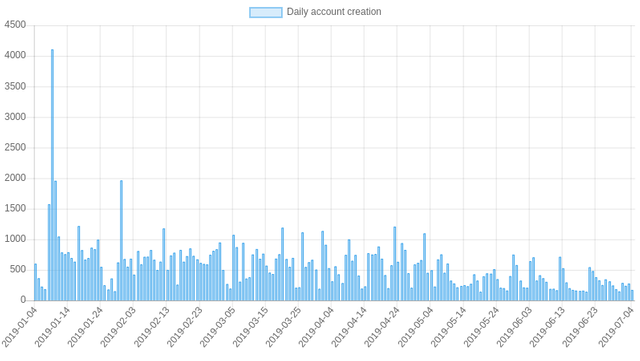Click the x-axis label 2019-04-04
The height and width of the screenshot is (361, 640).
click(x=317, y=327)
